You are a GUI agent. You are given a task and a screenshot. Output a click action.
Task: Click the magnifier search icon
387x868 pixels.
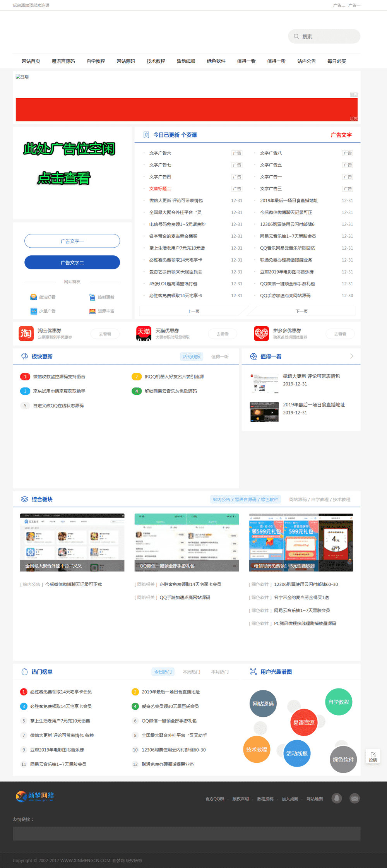point(296,36)
